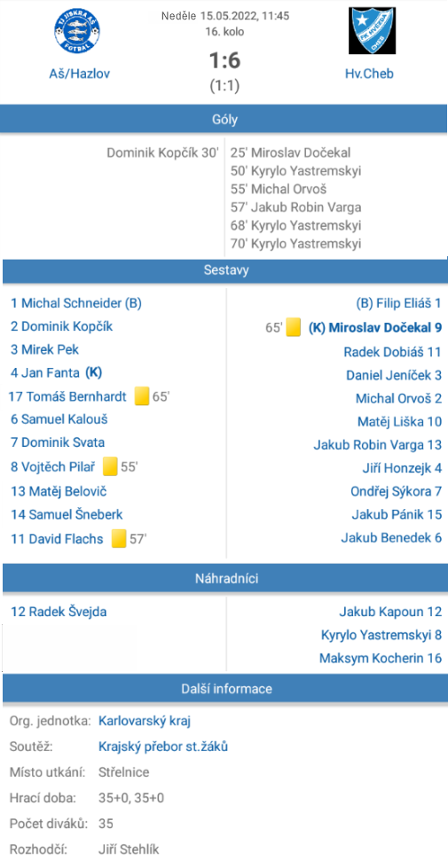Click the 1:6 match score
Viewport: 448px width, 868px height.
pos(224,60)
